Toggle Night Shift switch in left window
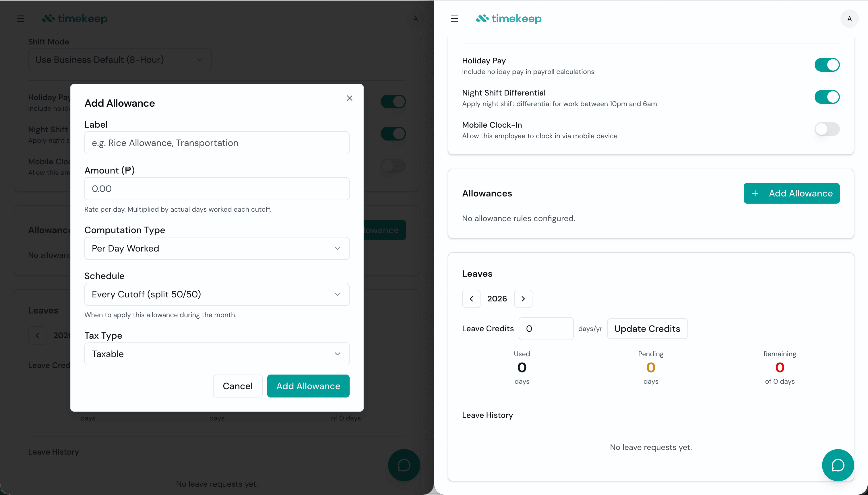Image resolution: width=868 pixels, height=495 pixels. [x=393, y=134]
